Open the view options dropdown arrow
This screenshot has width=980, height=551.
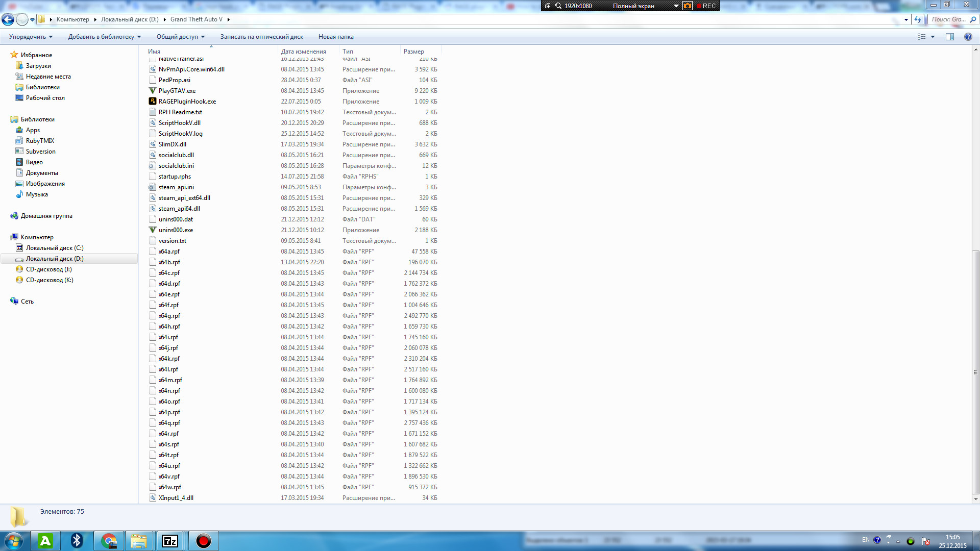click(933, 37)
